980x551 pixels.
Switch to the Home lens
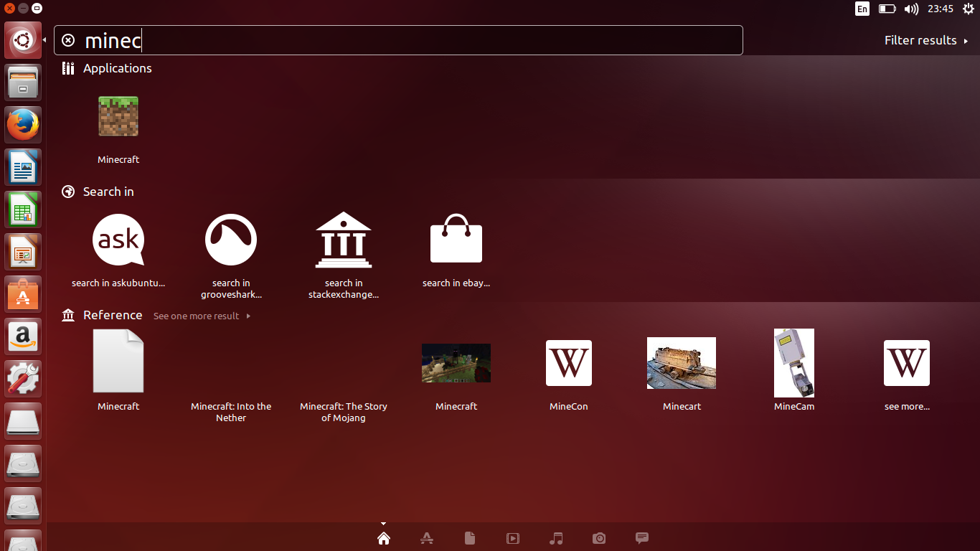tap(384, 538)
